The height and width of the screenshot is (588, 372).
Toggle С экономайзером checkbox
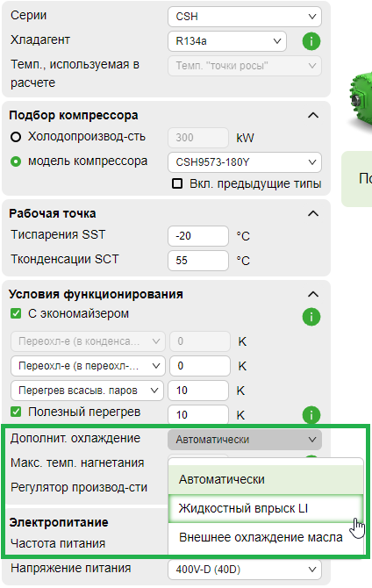tap(16, 313)
